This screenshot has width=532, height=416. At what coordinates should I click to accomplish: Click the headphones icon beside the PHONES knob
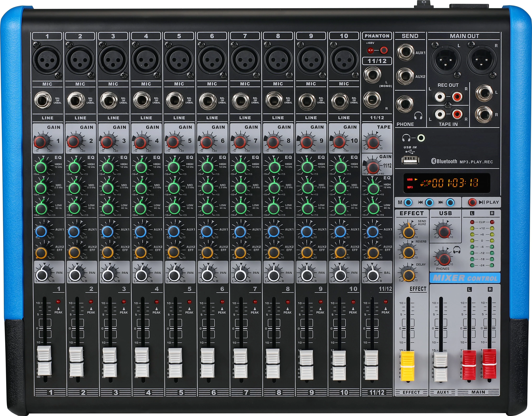[457, 250]
